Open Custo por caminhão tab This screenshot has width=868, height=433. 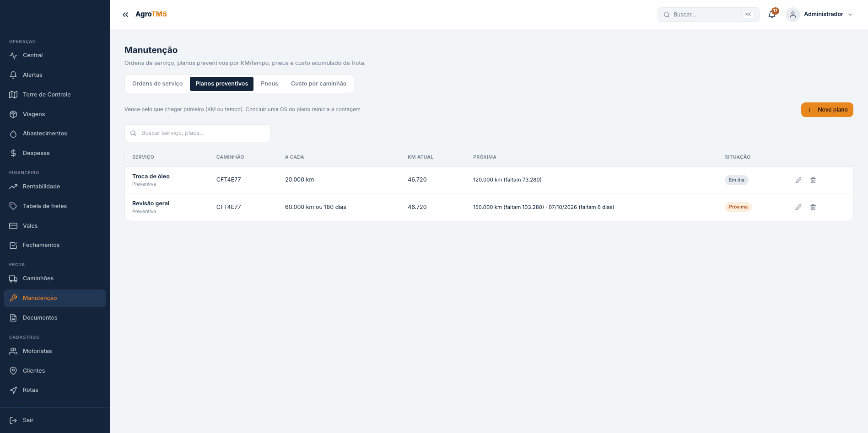click(318, 84)
